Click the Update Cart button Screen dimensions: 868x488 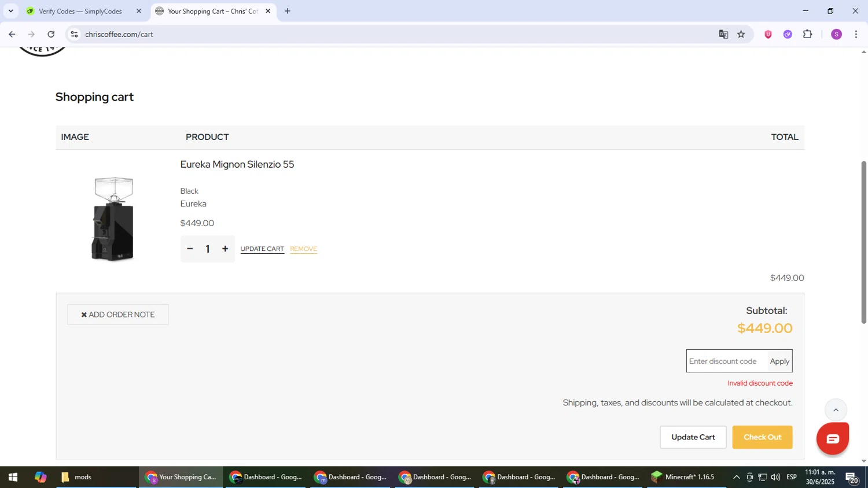tap(693, 437)
